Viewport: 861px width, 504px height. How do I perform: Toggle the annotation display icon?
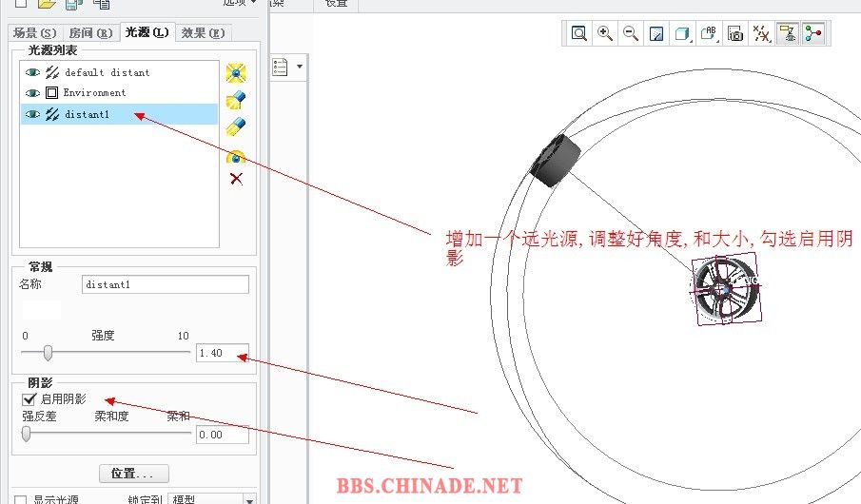coord(788,33)
